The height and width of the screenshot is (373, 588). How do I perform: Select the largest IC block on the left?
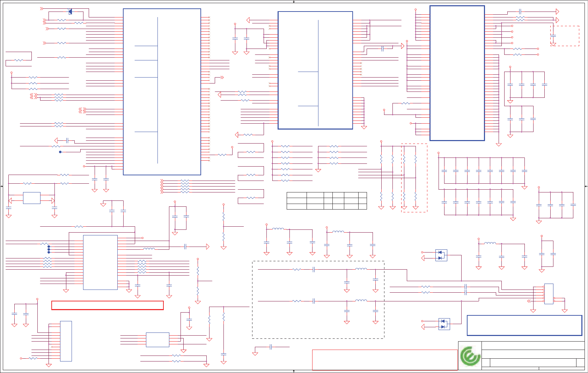162,92
